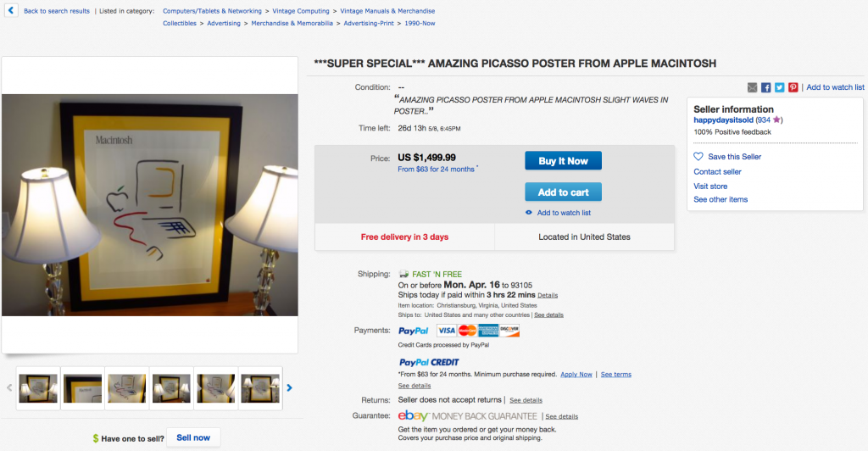Viewport: 868px width, 451px height.
Task: Show previous thumbnails with left arrow
Action: click(8, 388)
